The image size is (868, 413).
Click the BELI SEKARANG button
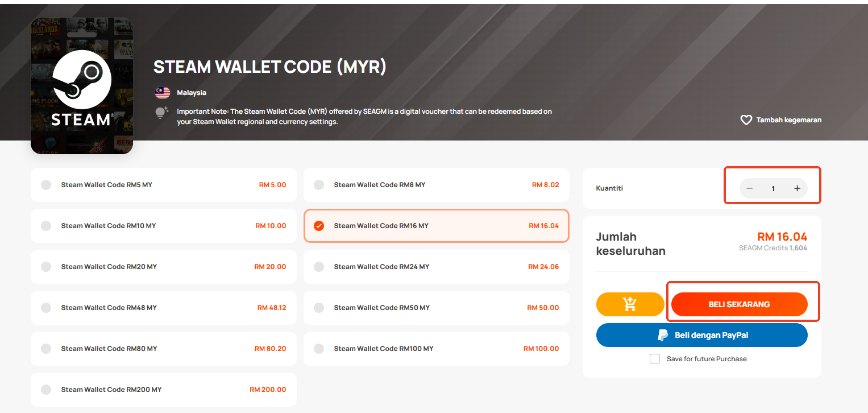click(x=739, y=304)
